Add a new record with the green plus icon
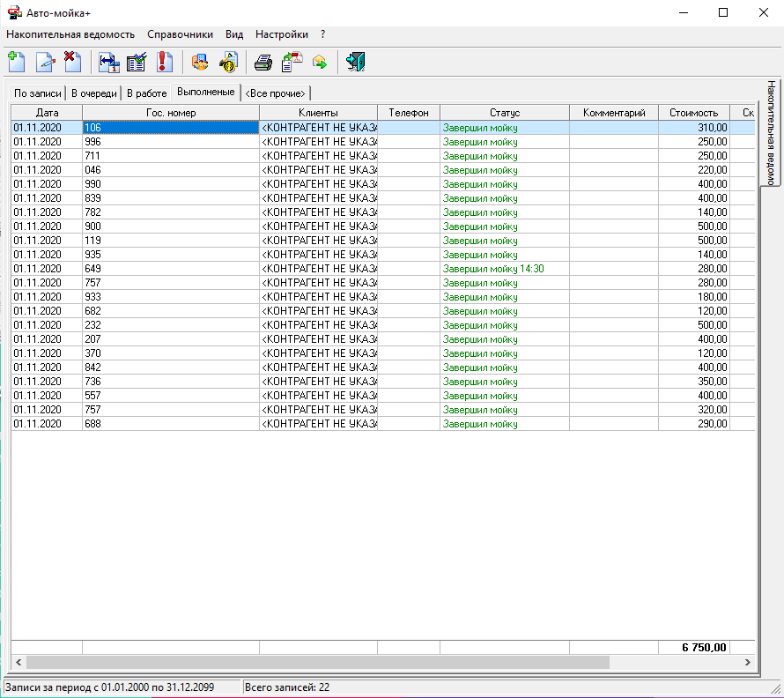This screenshot has width=784, height=698. [x=17, y=62]
